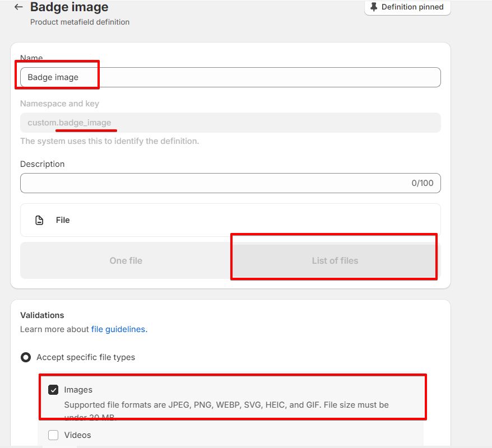Click the Badge image page heading
Viewport: 492px width, 448px height.
click(69, 7)
